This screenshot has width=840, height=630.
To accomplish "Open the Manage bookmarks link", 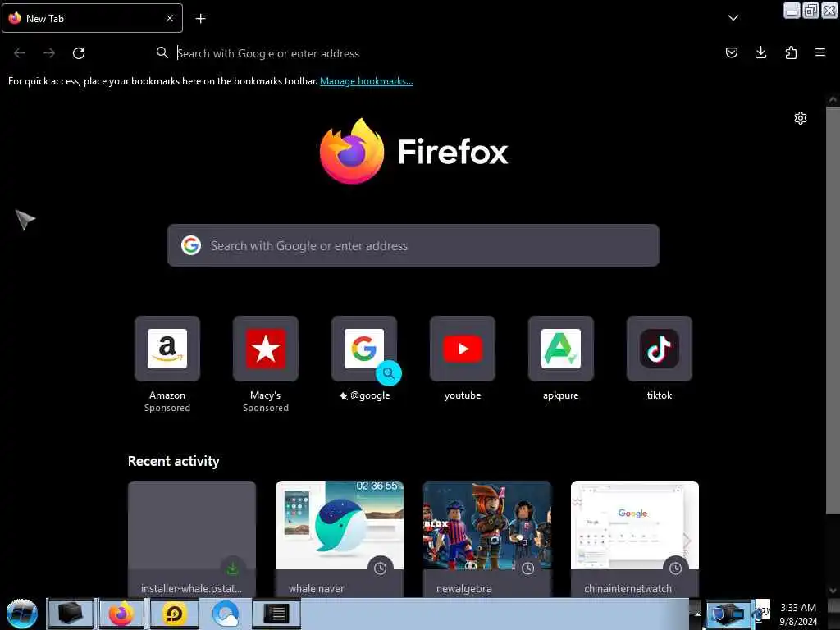I will 367,81.
